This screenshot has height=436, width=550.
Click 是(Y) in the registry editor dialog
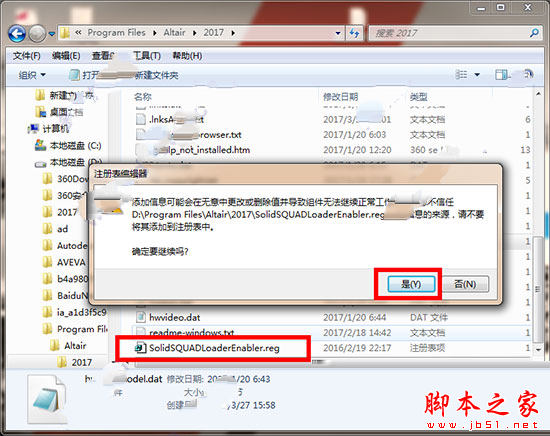[x=411, y=284]
